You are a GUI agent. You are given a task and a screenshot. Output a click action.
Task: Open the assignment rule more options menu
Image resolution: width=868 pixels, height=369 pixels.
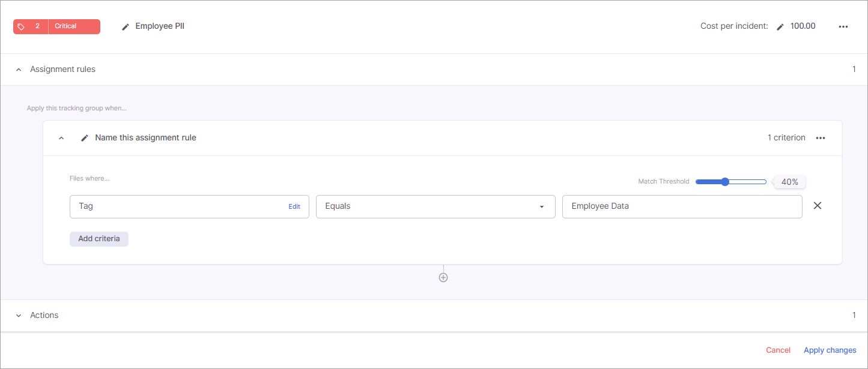[x=821, y=138]
